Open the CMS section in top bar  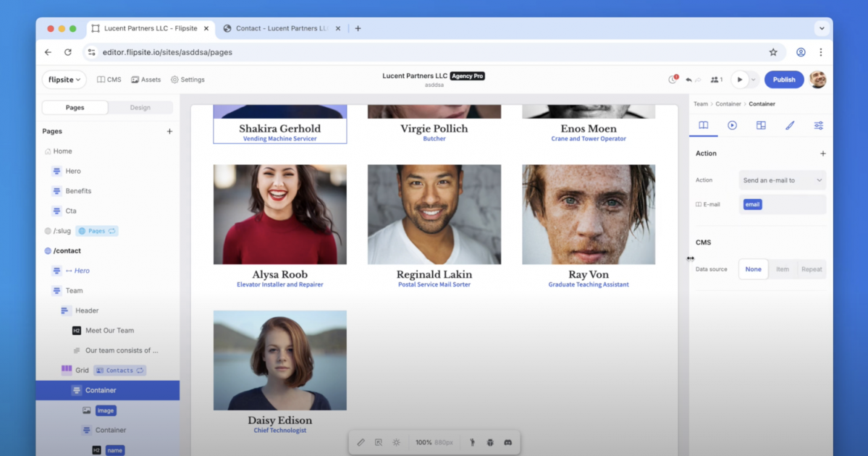(109, 80)
